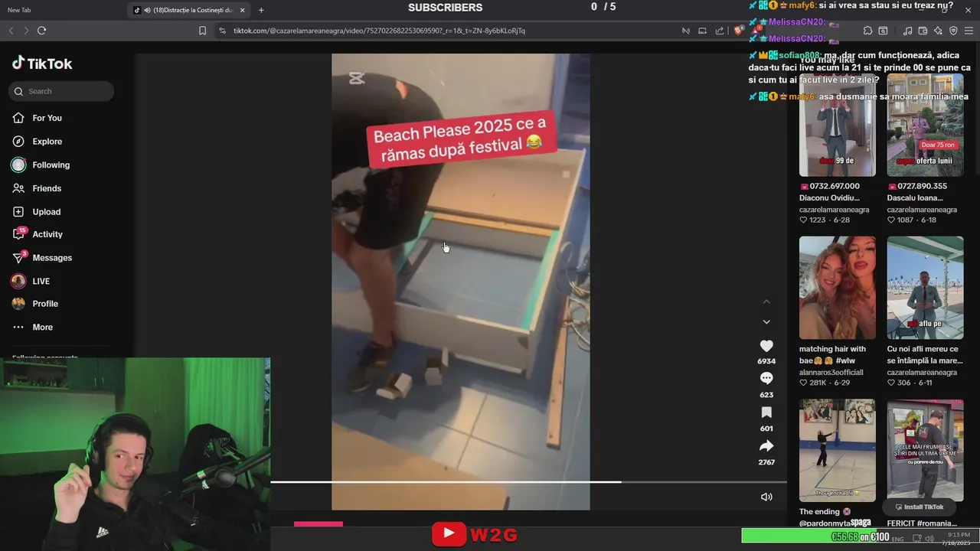This screenshot has width=980, height=551.
Task: Open matching hair with bae video
Action: point(838,287)
